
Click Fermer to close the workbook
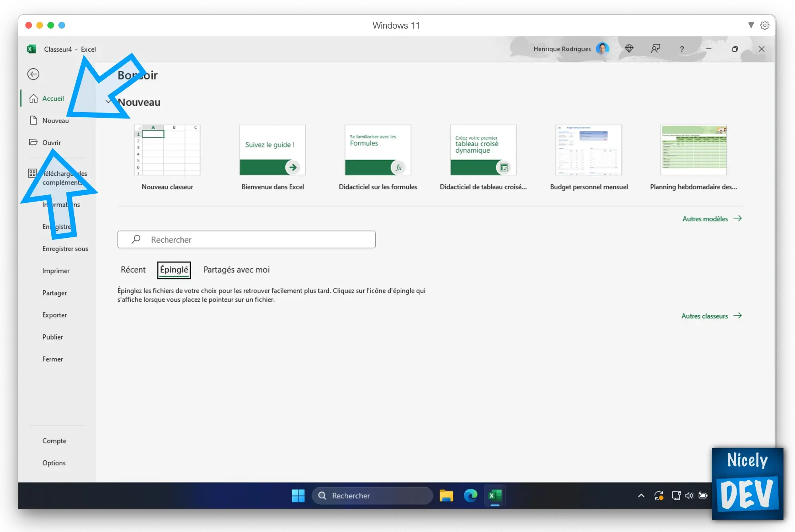click(x=52, y=359)
